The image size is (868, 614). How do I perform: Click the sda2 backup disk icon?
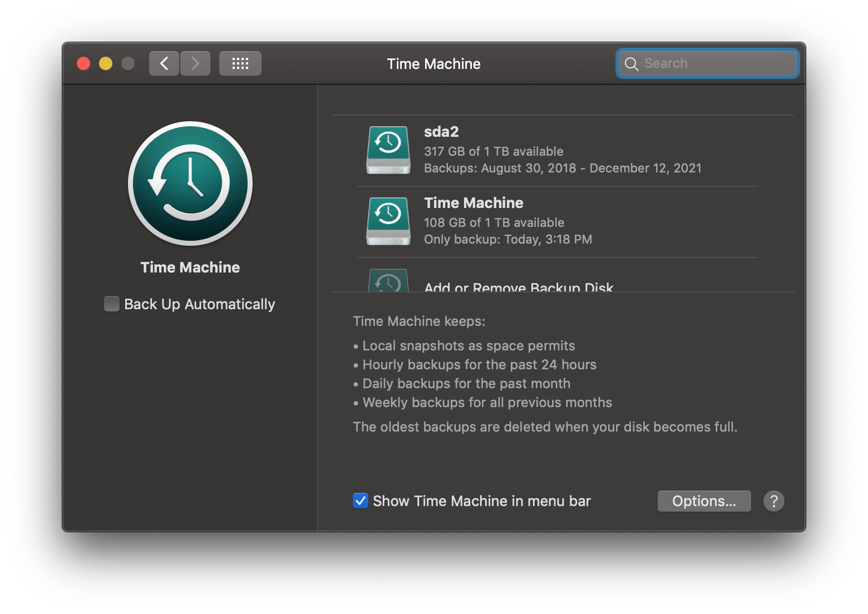[388, 150]
